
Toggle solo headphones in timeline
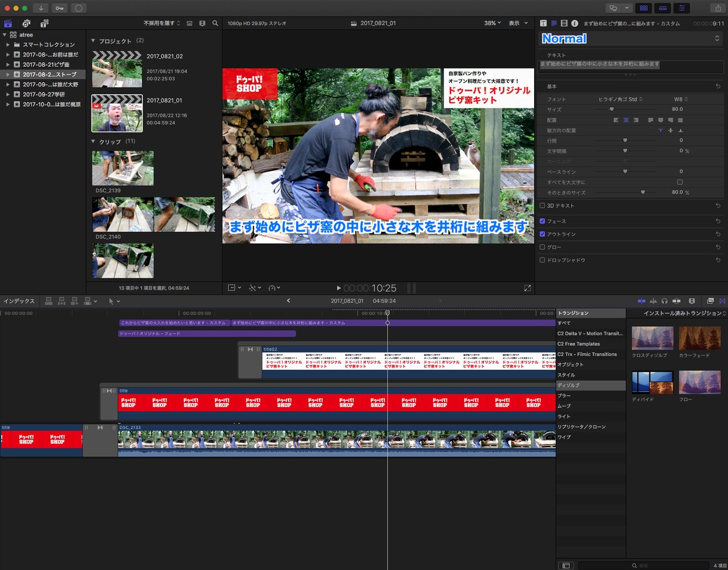coord(664,301)
